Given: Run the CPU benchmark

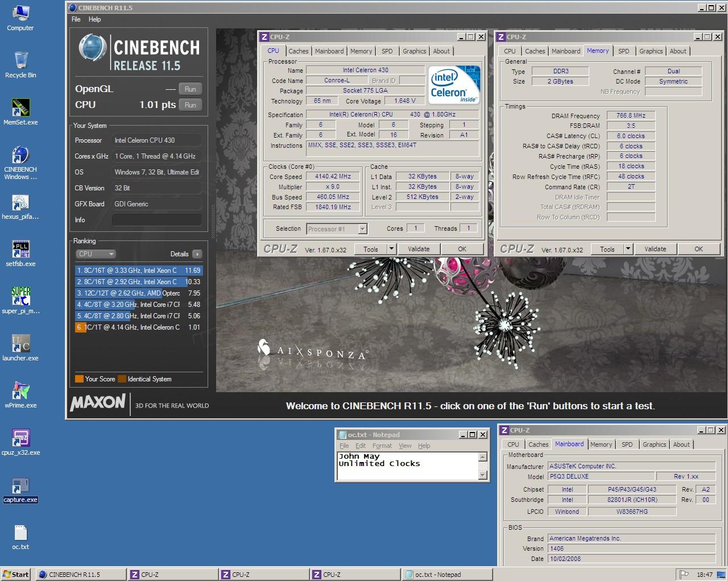Looking at the screenshot, I should [x=191, y=105].
